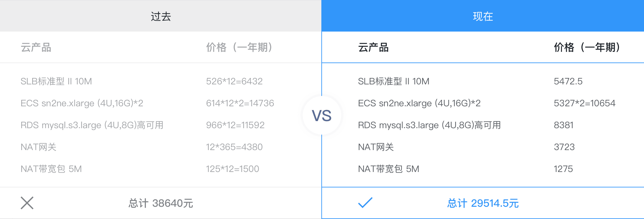Click the 3723 NAT gateway price
This screenshot has width=644, height=219.
point(564,147)
